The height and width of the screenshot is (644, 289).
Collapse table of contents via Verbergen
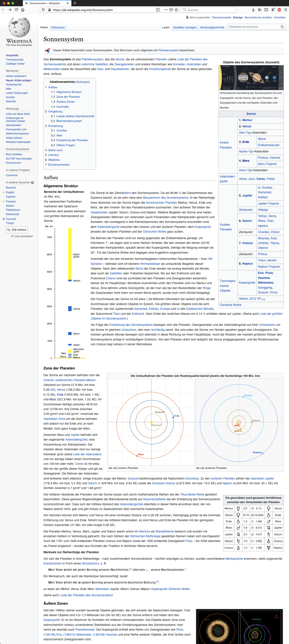[x=83, y=82]
